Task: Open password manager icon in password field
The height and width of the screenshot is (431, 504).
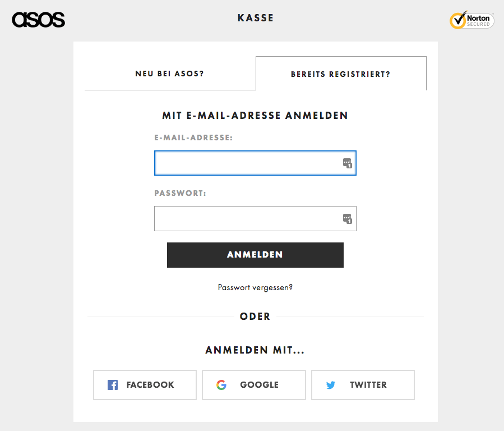Action: (x=348, y=219)
